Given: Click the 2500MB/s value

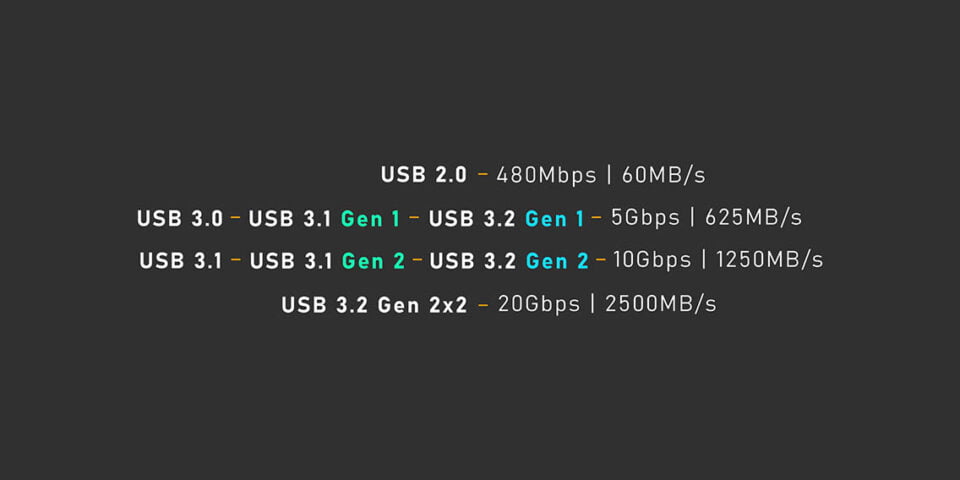Looking at the screenshot, I should tap(661, 304).
